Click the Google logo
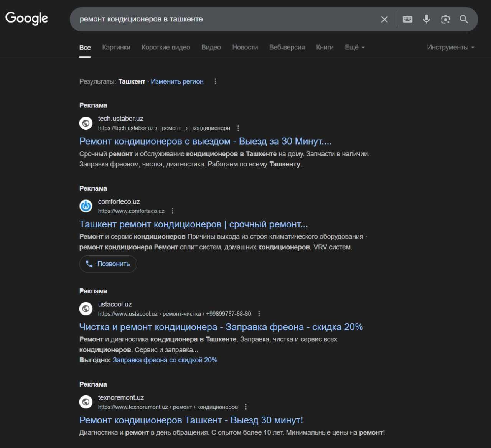This screenshot has width=491, height=448. click(x=27, y=18)
